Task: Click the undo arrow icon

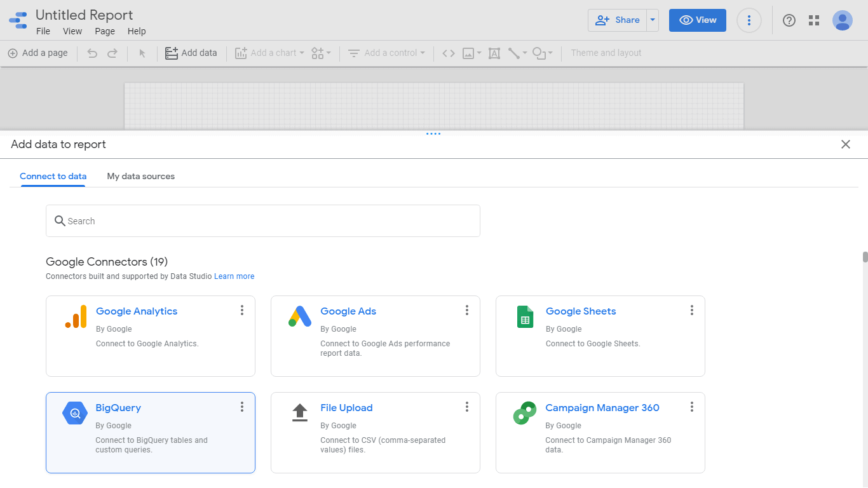Action: pyautogui.click(x=92, y=53)
